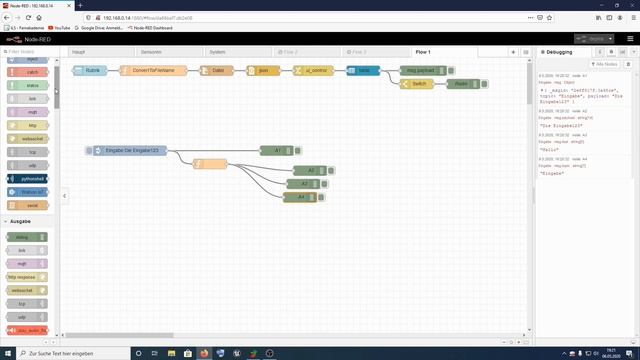
Task: Pick the websocket input node in the palette
Action: (28, 139)
